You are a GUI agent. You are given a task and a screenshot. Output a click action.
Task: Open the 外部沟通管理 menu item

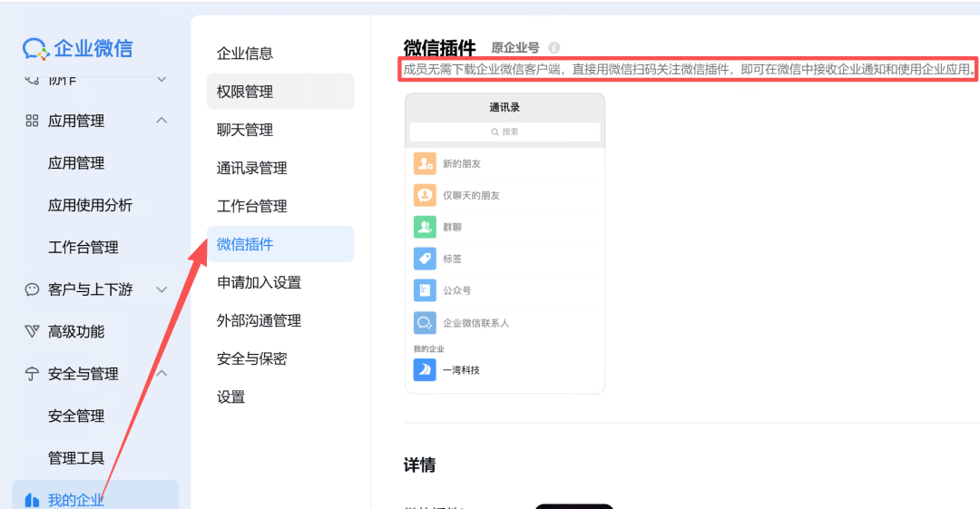coord(259,321)
